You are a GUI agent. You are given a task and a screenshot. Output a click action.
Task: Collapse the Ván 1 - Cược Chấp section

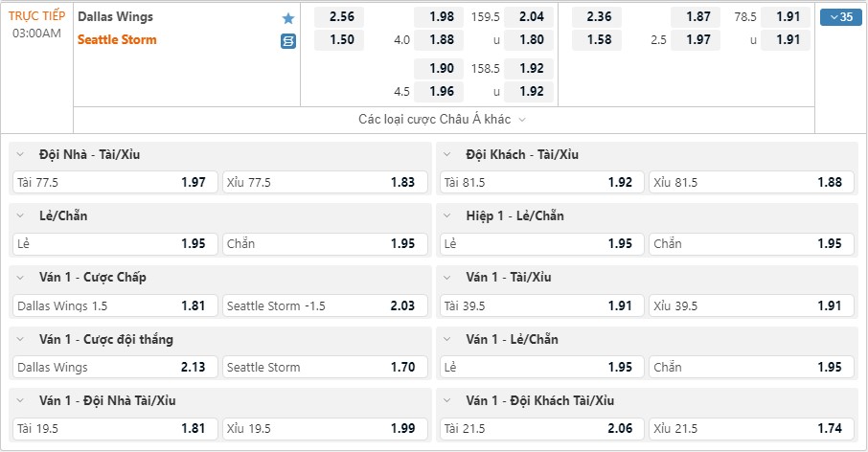point(20,277)
